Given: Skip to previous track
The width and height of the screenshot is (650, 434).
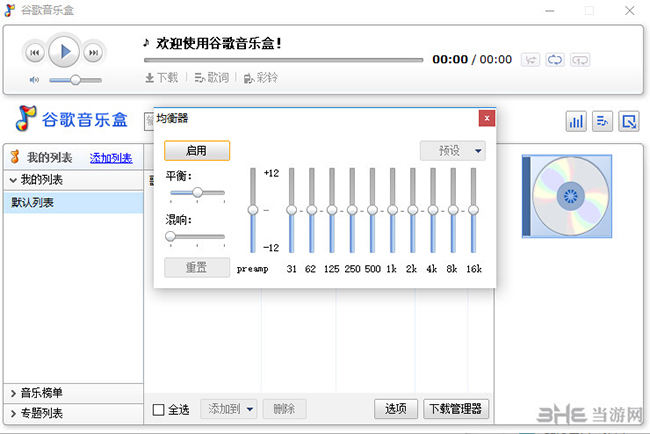Looking at the screenshot, I should [34, 53].
